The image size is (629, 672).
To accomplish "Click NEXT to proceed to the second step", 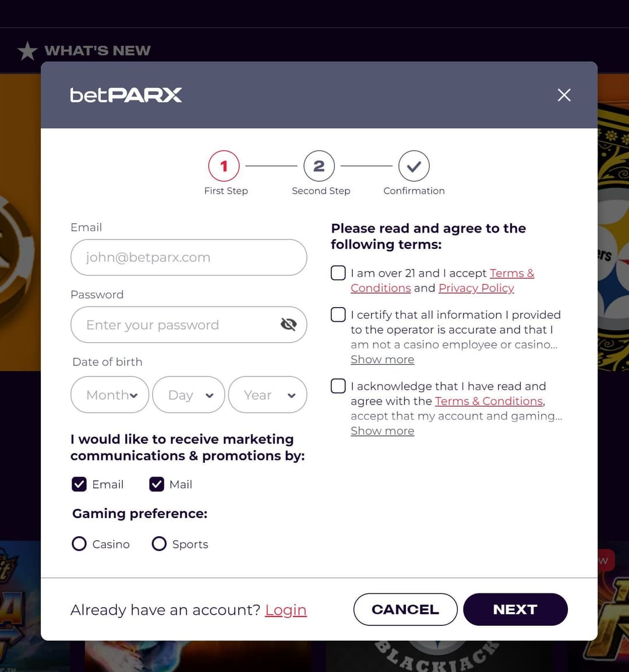I will point(515,609).
